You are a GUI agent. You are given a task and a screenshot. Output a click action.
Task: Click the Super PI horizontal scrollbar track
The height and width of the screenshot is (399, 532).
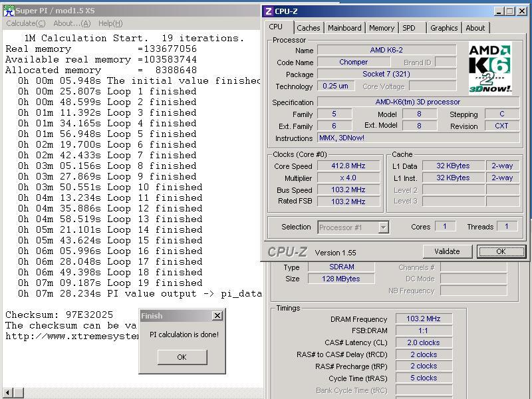(142, 392)
